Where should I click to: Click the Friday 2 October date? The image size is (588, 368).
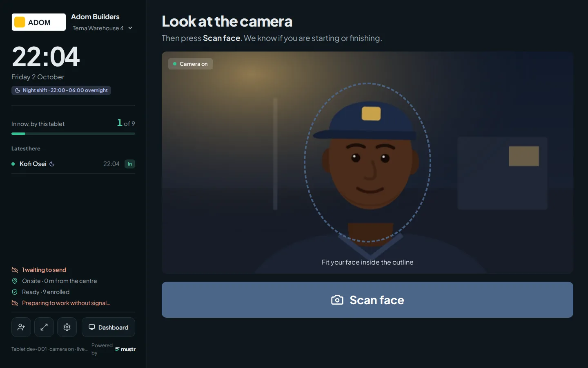38,77
